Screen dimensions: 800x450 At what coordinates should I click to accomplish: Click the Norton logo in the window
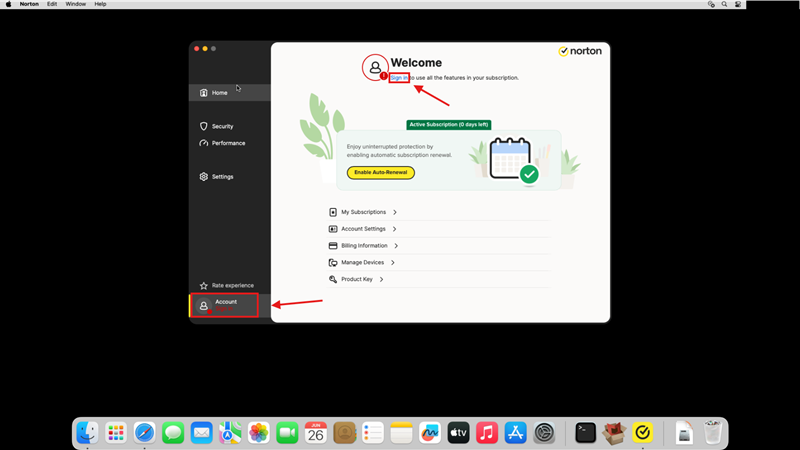click(580, 51)
